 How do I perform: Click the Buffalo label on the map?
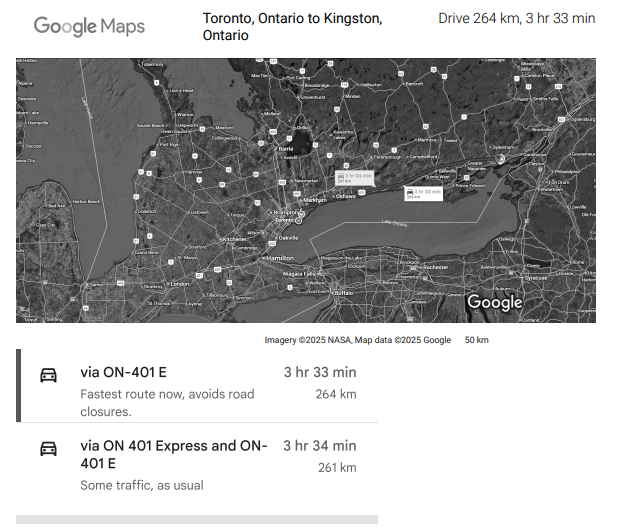pos(344,293)
